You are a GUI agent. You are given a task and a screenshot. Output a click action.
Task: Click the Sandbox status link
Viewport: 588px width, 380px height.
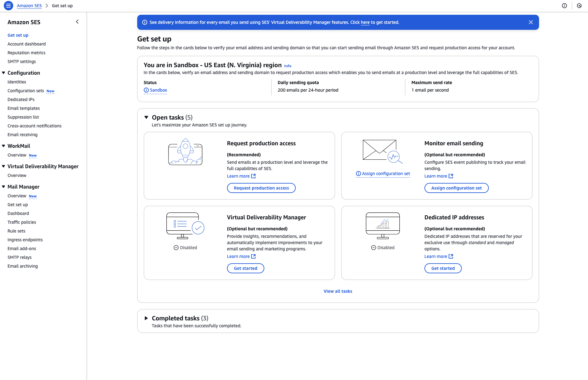(159, 90)
